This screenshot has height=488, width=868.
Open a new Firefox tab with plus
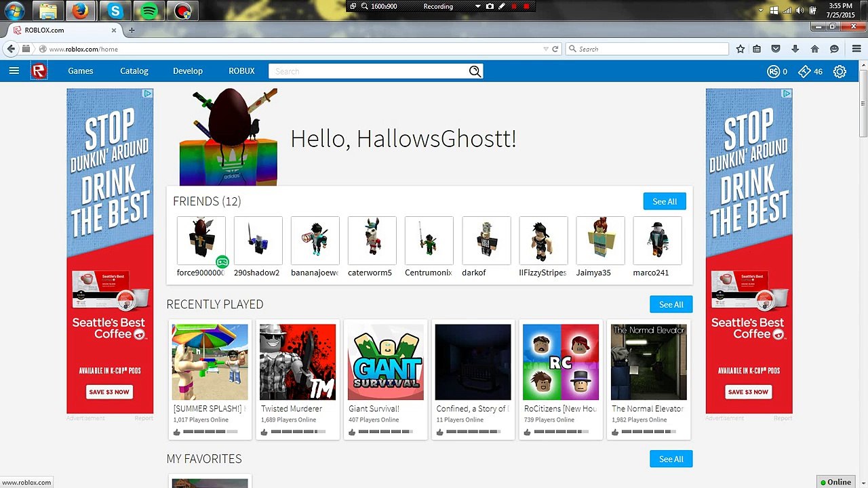(x=132, y=30)
